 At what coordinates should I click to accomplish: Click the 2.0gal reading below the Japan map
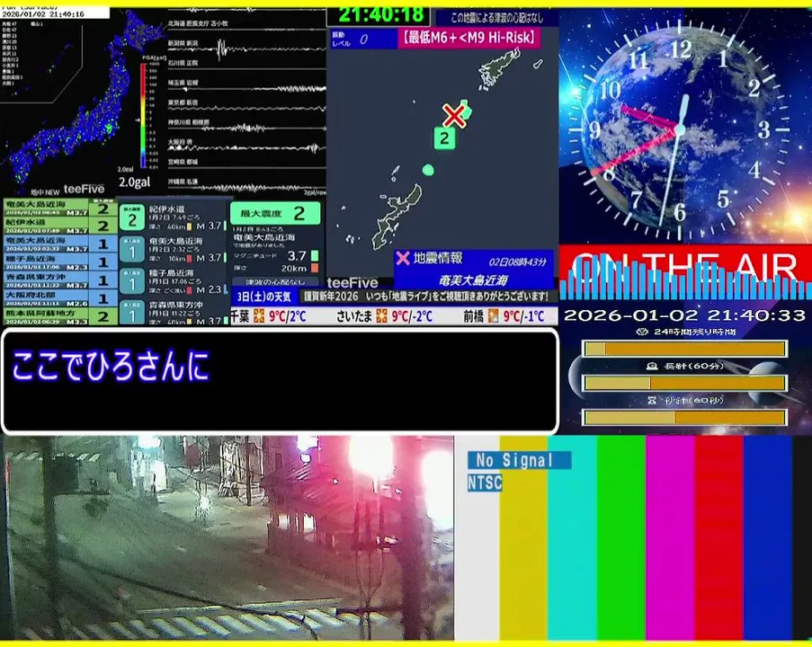coord(135,182)
